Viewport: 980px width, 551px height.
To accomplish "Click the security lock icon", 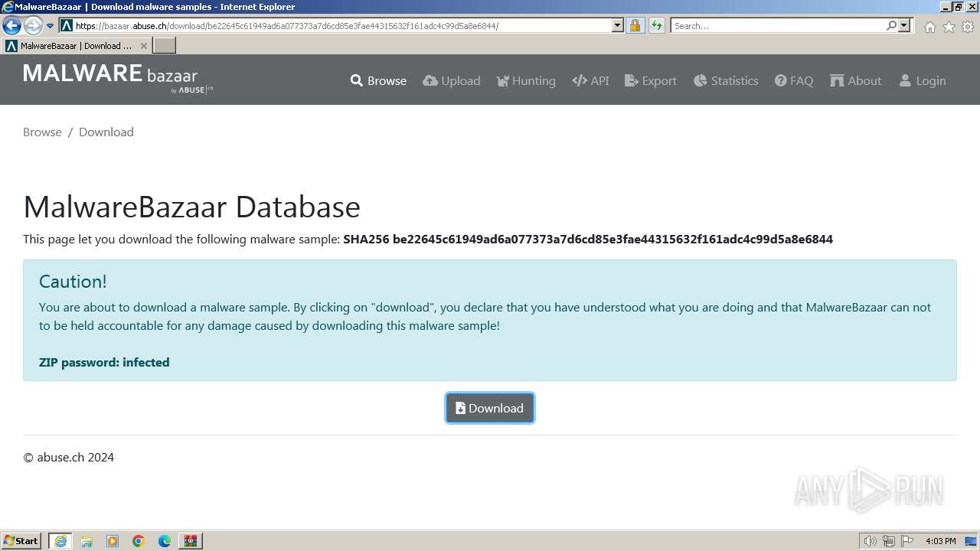I will tap(635, 26).
